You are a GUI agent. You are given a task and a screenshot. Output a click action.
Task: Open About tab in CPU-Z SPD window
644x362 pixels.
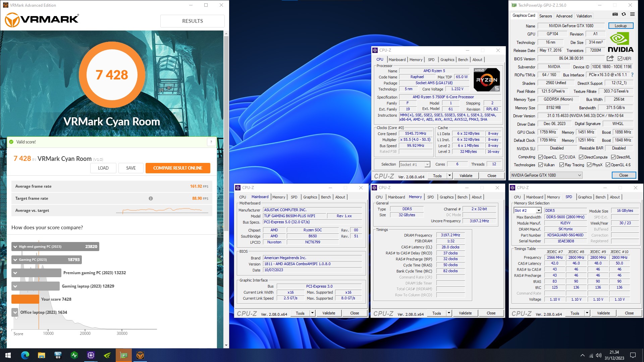point(615,197)
